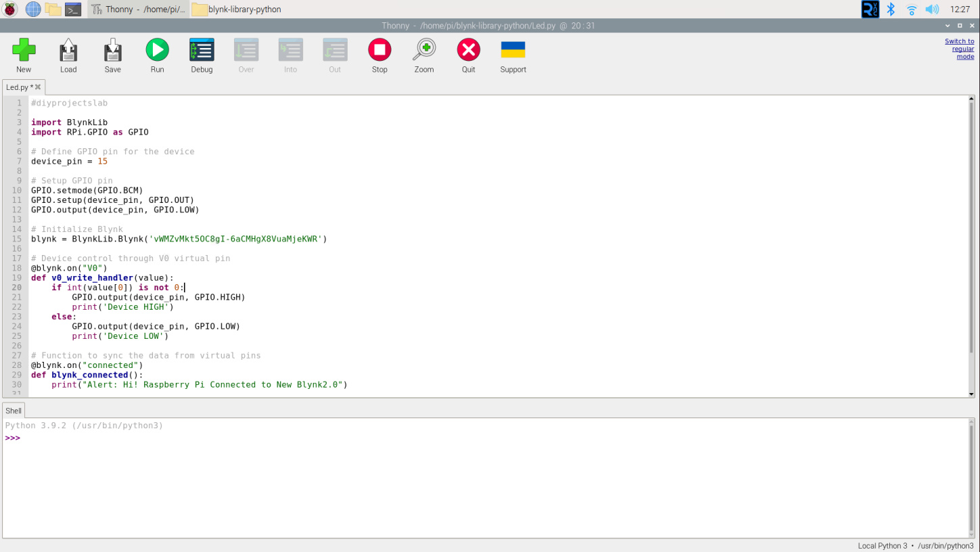This screenshot has width=980, height=552.
Task: Stop the running program
Action: tap(379, 55)
